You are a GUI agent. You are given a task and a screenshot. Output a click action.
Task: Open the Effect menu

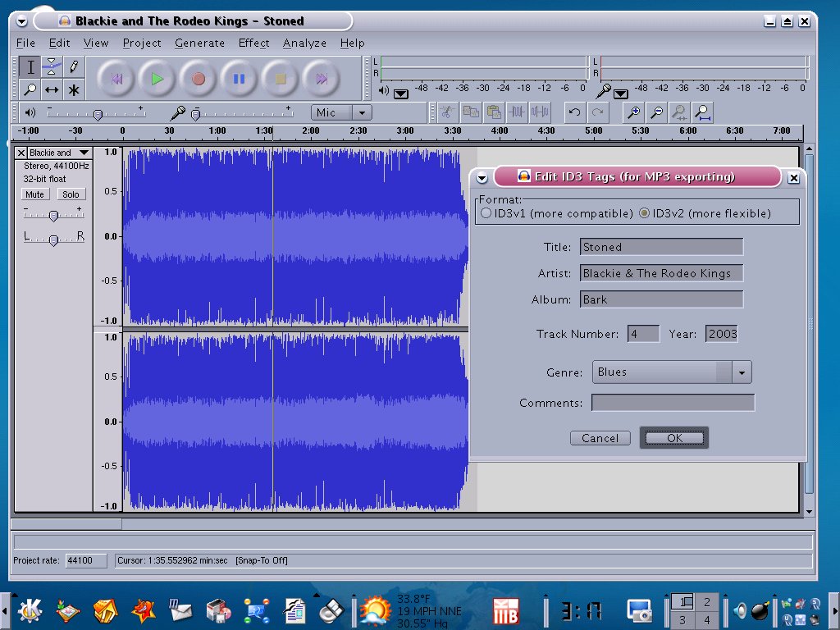click(253, 43)
